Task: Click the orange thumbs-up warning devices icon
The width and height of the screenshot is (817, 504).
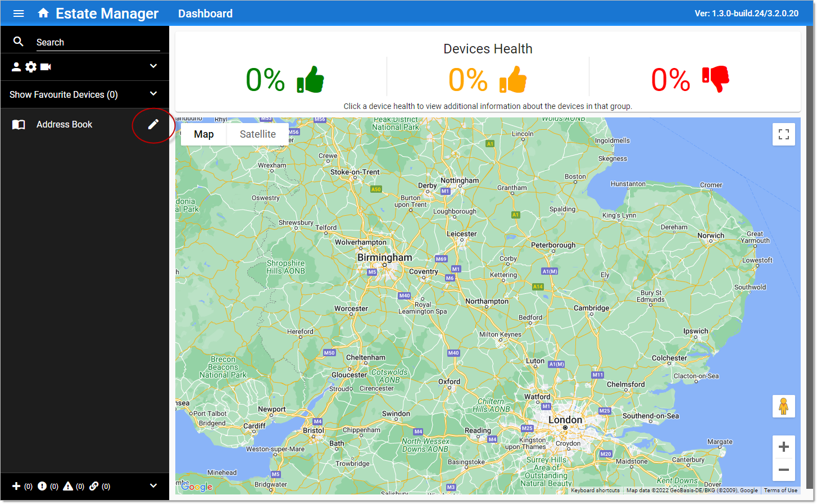Action: coord(513,79)
